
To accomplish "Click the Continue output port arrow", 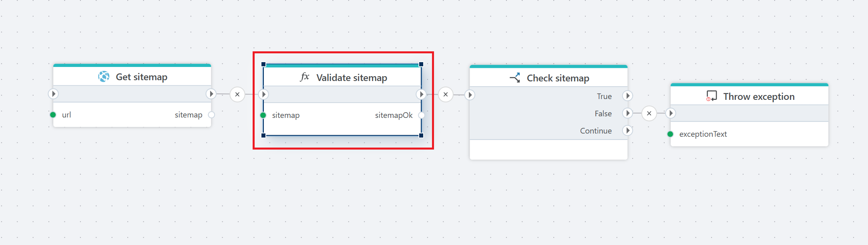I will coord(627,130).
